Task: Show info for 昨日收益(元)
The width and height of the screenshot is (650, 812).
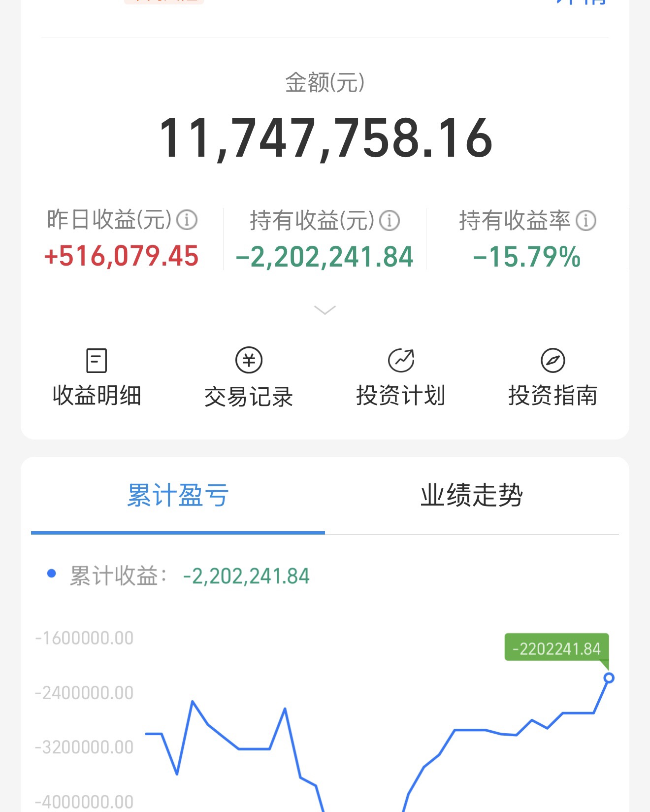Action: tap(187, 220)
